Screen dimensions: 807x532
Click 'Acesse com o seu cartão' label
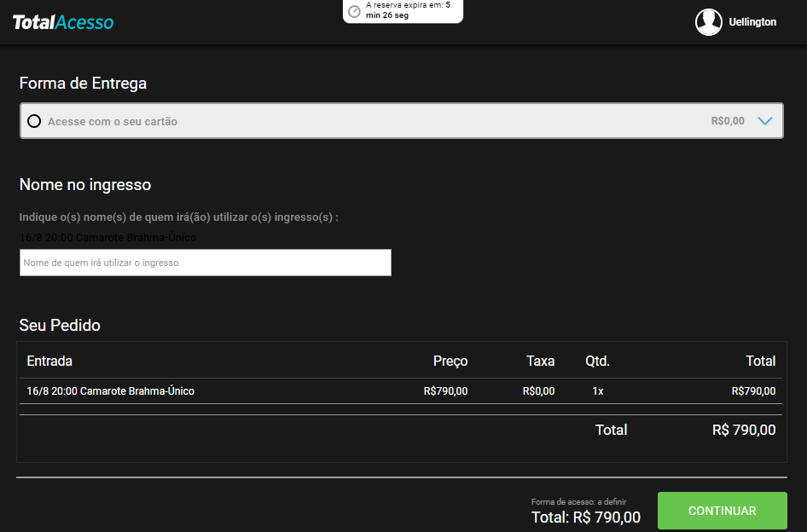[113, 121]
